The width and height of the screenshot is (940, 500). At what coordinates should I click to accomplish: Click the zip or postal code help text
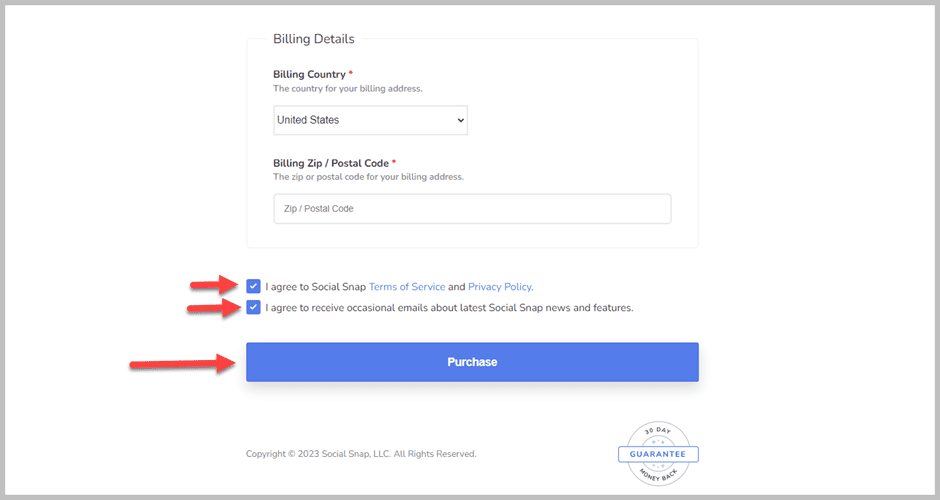coord(368,177)
